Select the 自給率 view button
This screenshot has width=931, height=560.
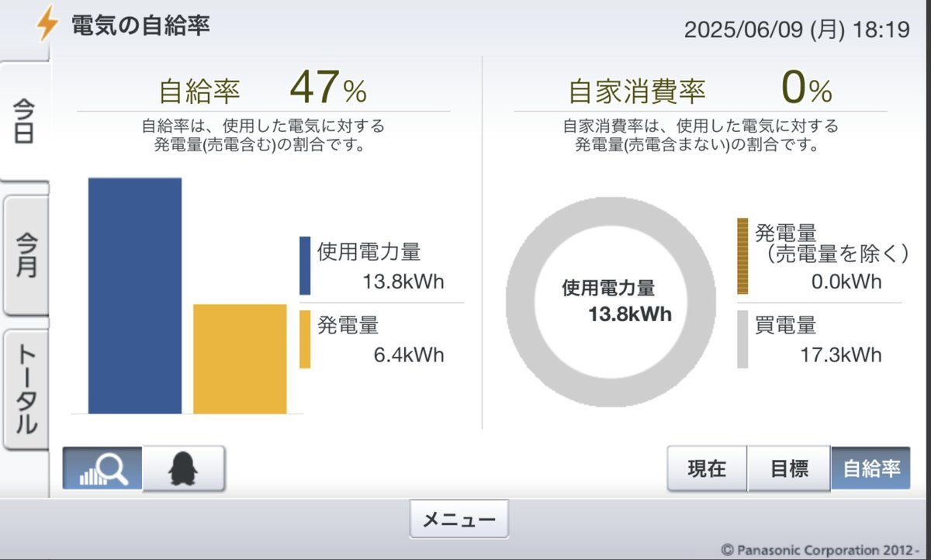click(871, 468)
